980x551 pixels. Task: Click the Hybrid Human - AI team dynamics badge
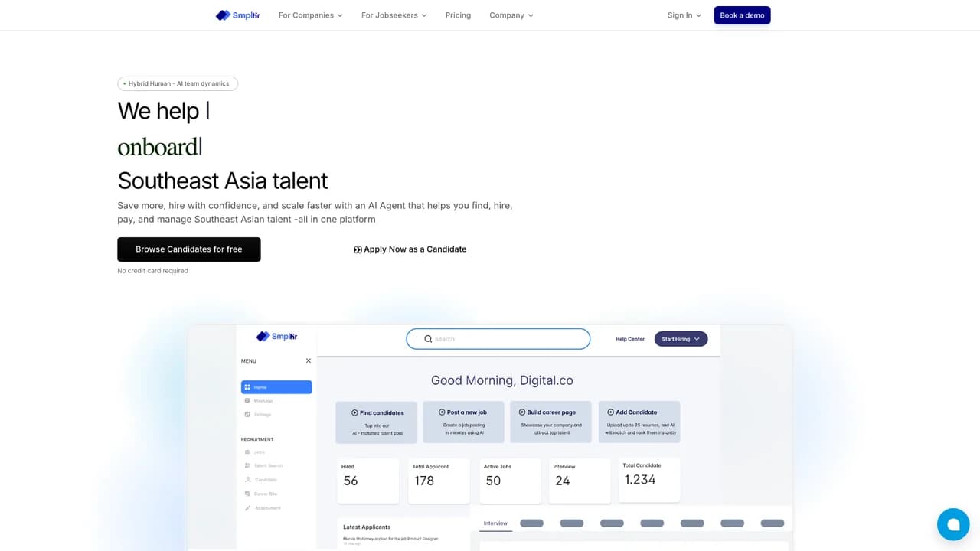[x=178, y=83]
